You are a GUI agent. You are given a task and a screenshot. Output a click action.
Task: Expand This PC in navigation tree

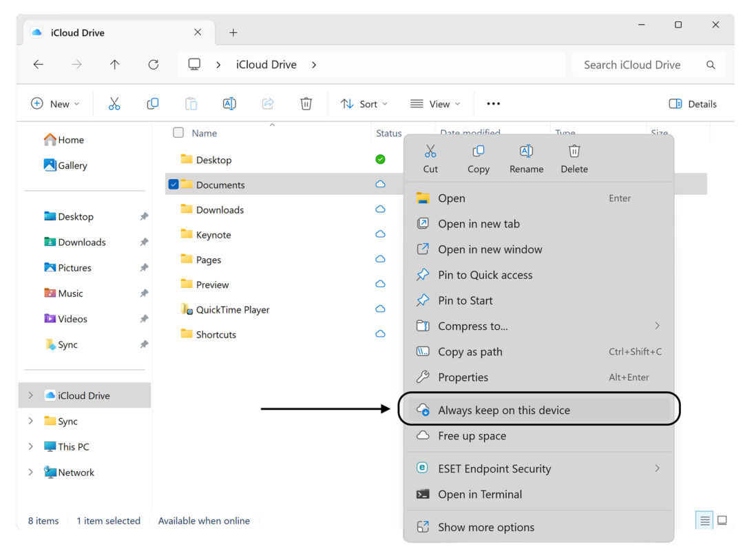pos(31,446)
